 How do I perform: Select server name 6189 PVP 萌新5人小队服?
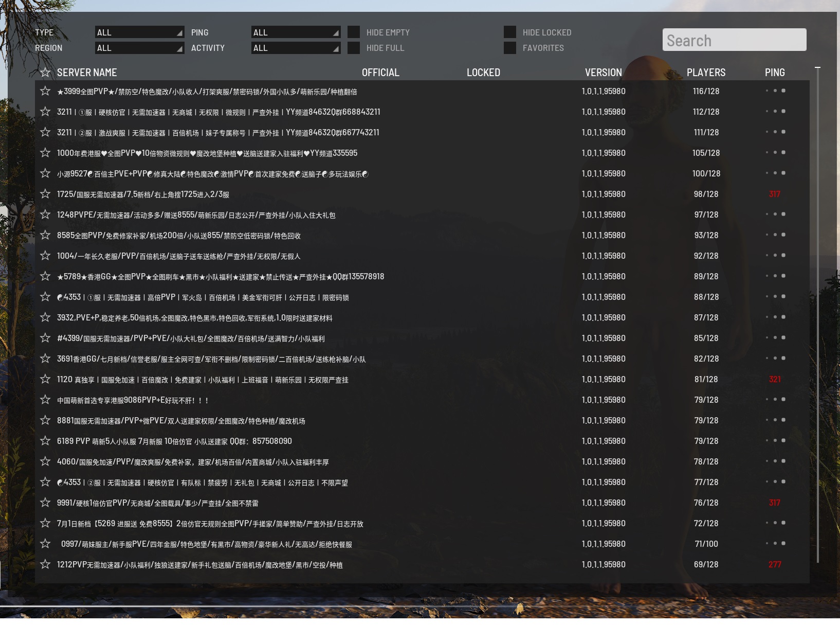point(174,441)
